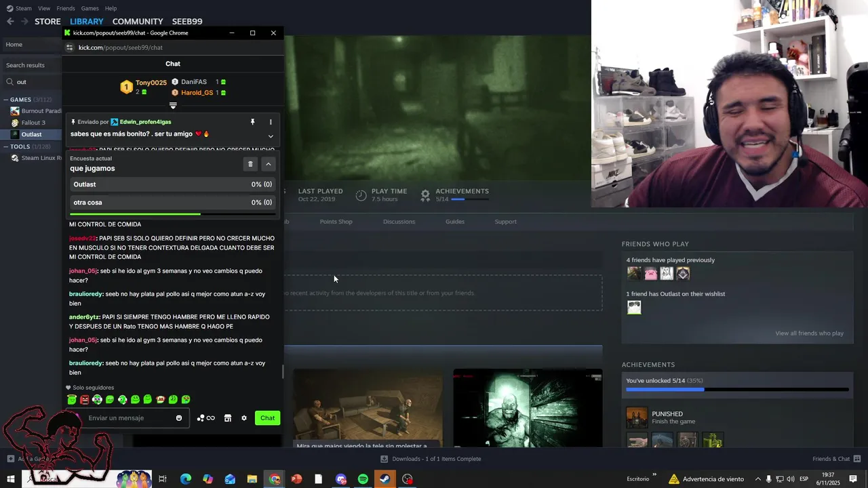Vote for the Outlast poll option

pos(172,184)
